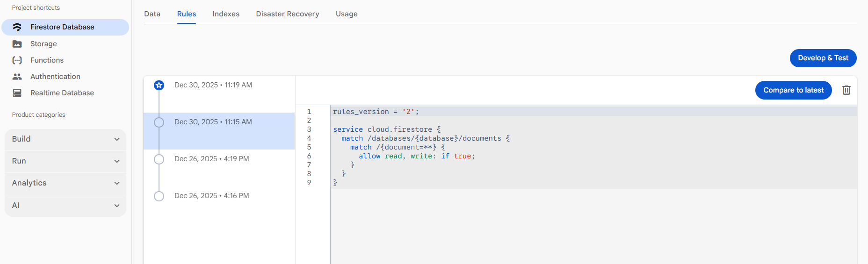Screen dimensions: 868x264
Task: Select the Dec 26, 4:16 PM version circle
Action: [159, 196]
